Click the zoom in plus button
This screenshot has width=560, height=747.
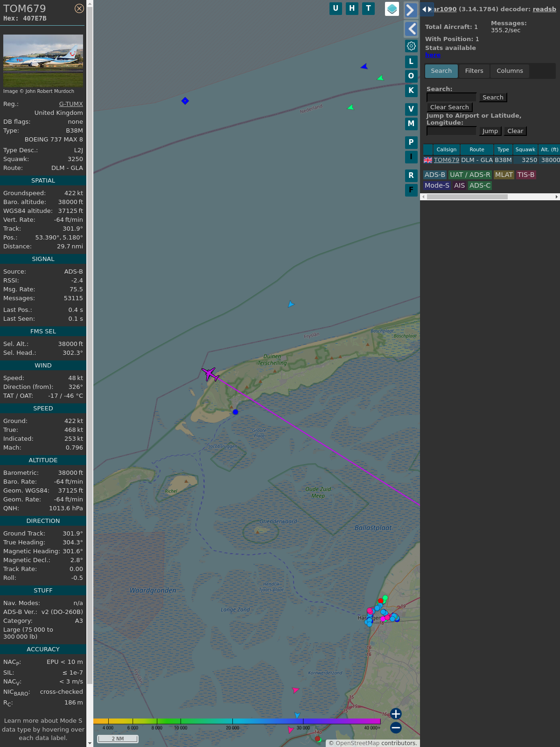tap(396, 714)
